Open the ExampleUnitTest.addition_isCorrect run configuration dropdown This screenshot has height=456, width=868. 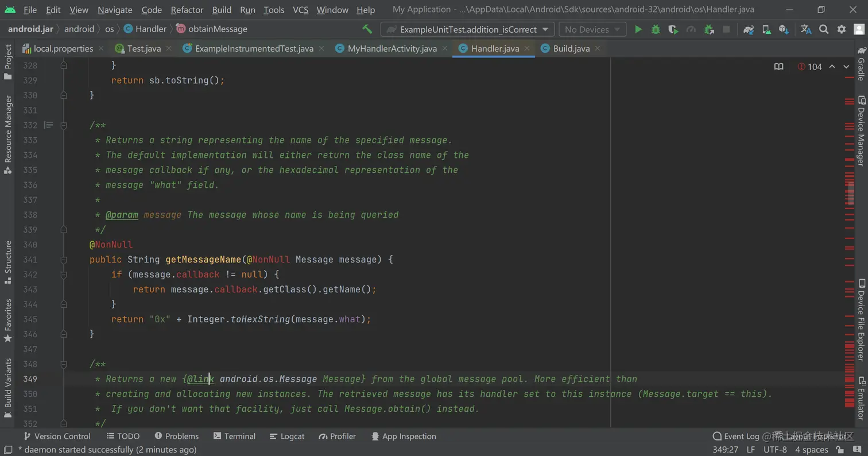[x=467, y=29]
